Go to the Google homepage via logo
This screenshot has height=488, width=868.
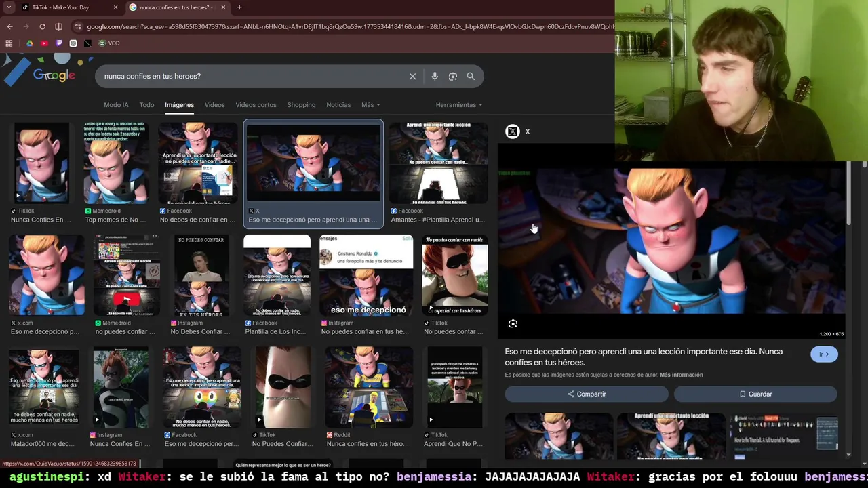pos(53,75)
